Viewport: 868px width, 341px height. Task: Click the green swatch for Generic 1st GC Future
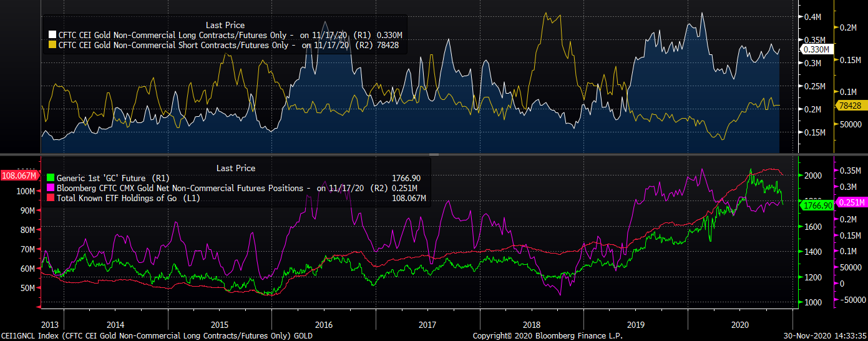(52, 178)
